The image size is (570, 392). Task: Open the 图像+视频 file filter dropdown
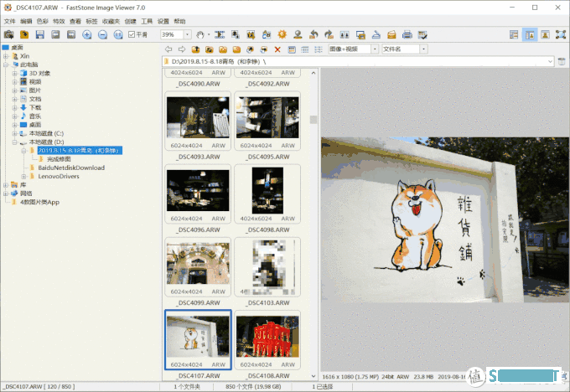tap(375, 49)
